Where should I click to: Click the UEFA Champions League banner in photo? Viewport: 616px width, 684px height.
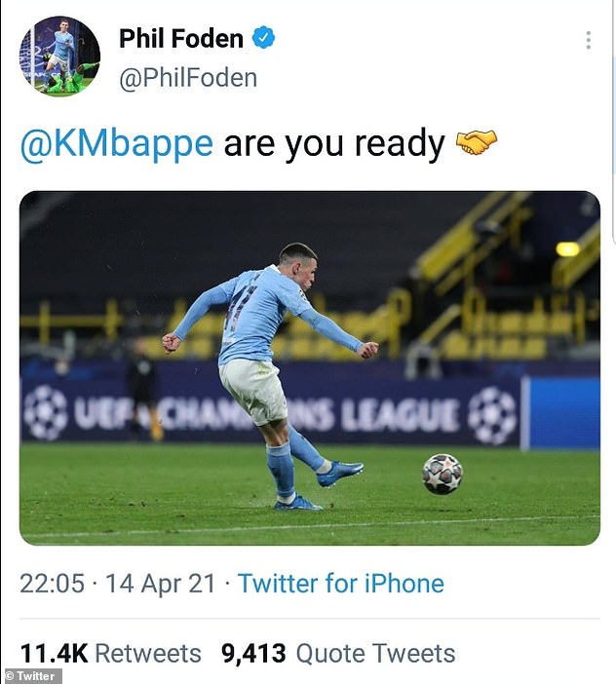pos(271,412)
